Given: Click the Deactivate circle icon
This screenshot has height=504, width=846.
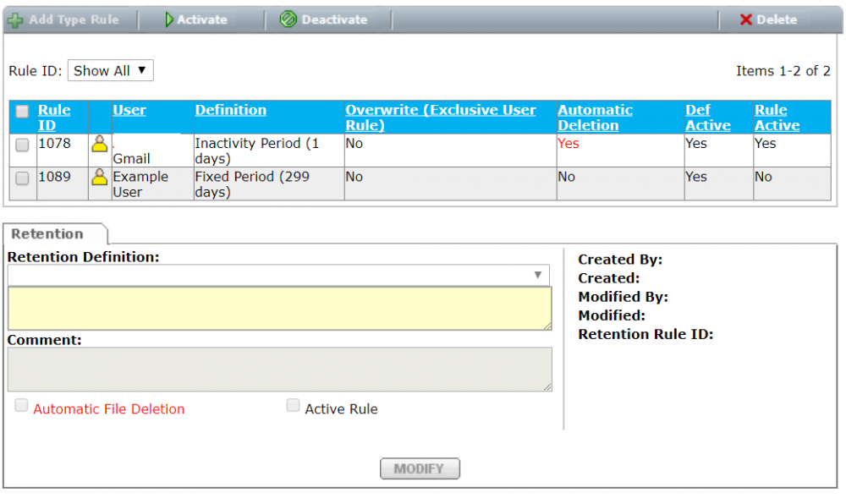Looking at the screenshot, I should 288,19.
